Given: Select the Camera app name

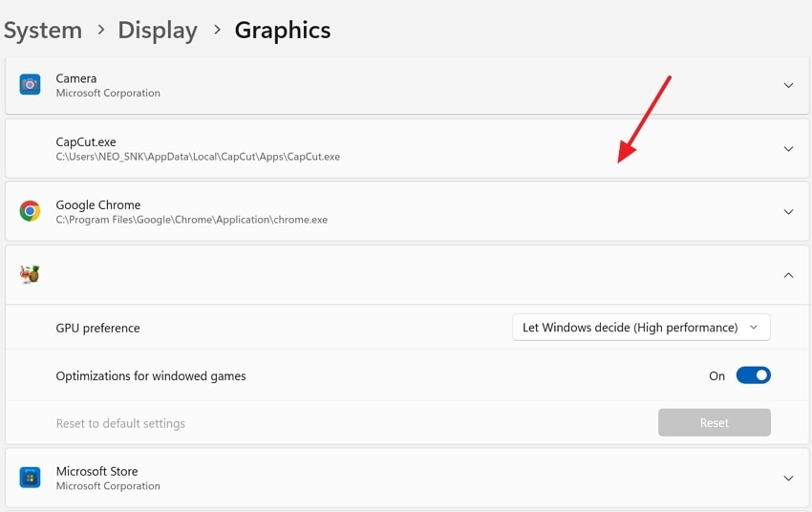Looking at the screenshot, I should tap(76, 78).
